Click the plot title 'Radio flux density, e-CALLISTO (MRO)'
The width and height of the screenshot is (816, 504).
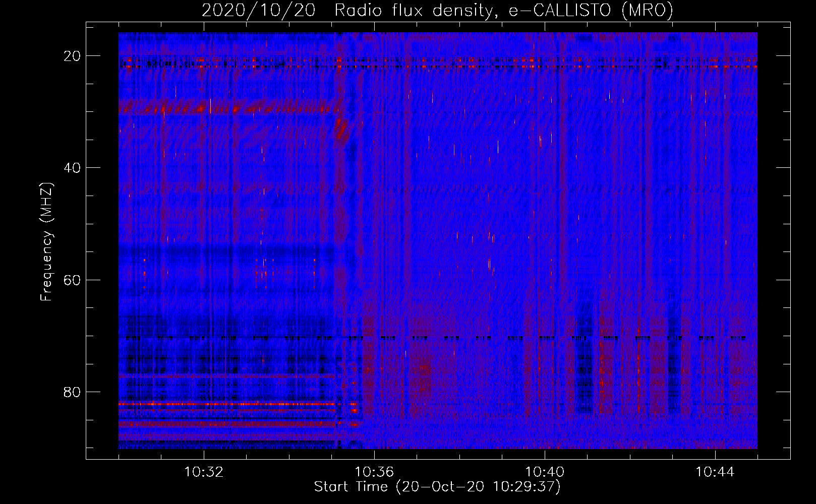coord(504,10)
